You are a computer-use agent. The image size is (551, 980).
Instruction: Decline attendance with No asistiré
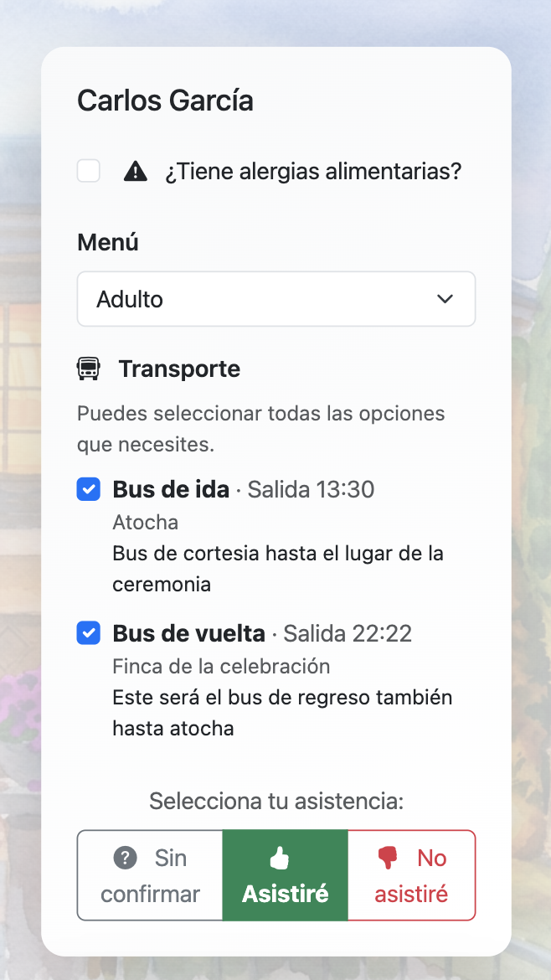click(x=411, y=875)
